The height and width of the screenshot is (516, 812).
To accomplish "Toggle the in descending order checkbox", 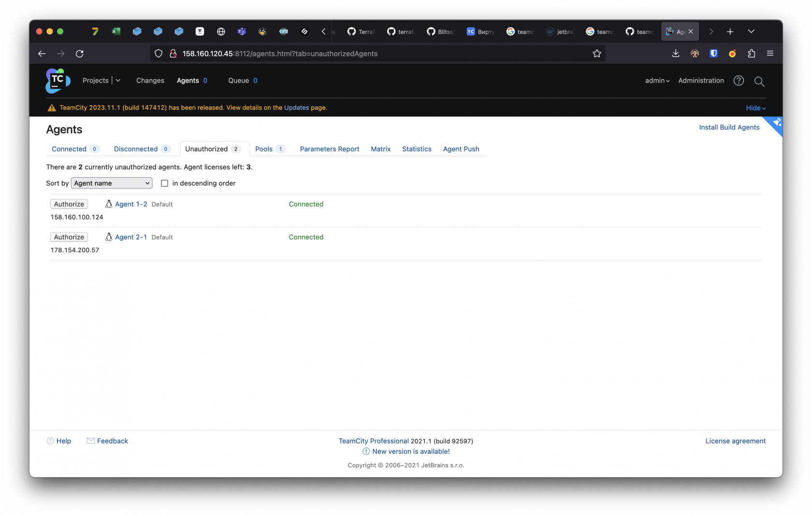I will (x=164, y=183).
